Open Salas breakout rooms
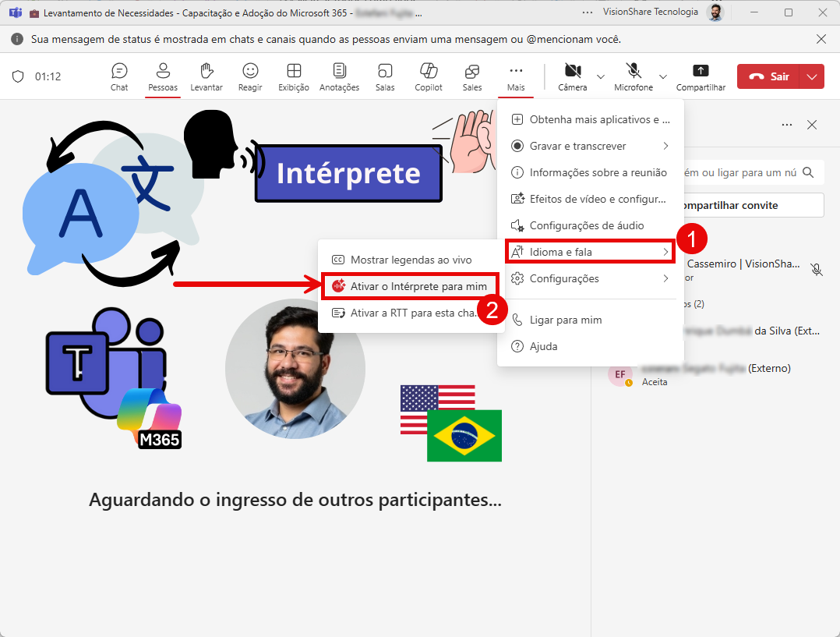 coord(385,76)
